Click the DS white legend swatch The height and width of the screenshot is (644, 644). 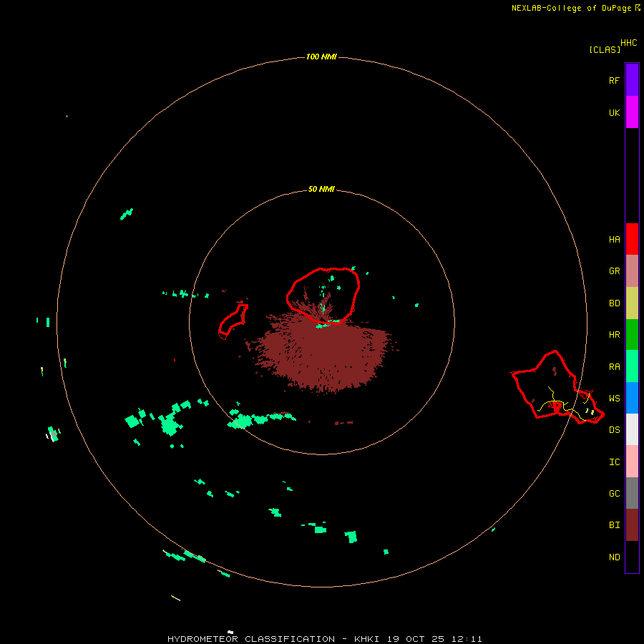coord(632,429)
